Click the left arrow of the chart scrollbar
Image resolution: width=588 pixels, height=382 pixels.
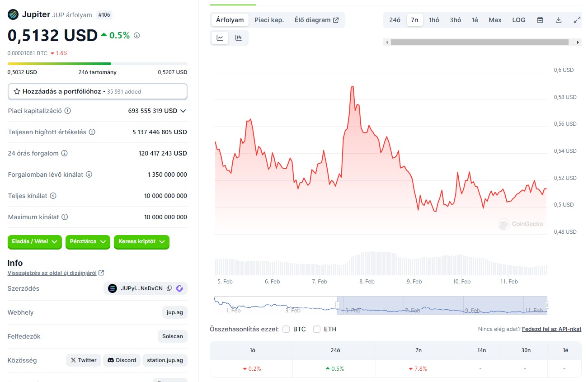pyautogui.click(x=386, y=42)
